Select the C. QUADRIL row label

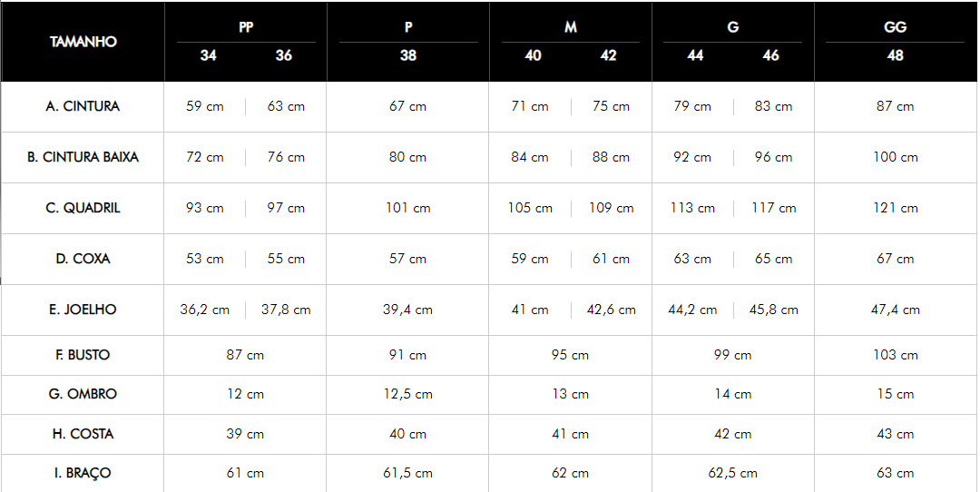83,208
